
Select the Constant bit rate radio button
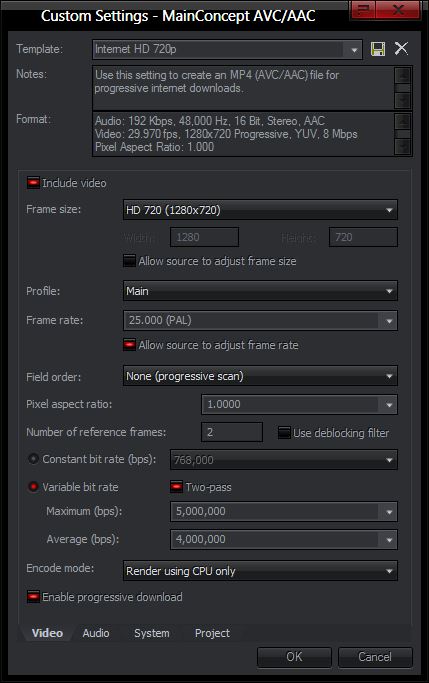(x=33, y=459)
